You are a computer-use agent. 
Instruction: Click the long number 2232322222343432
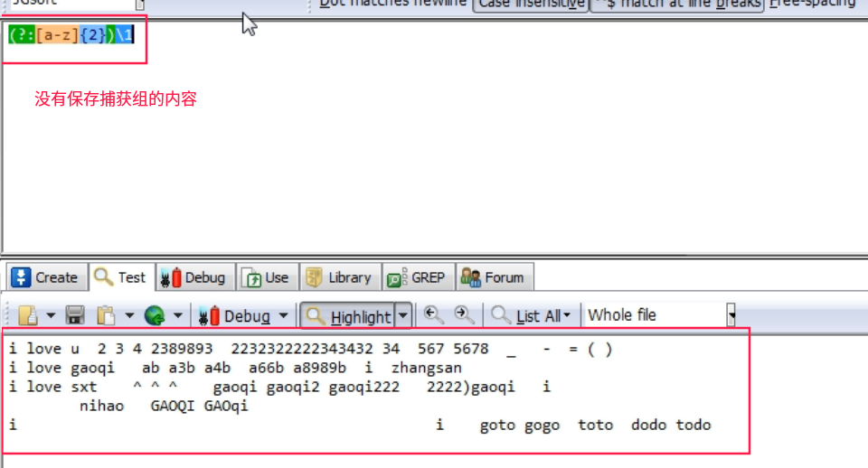[x=302, y=349]
